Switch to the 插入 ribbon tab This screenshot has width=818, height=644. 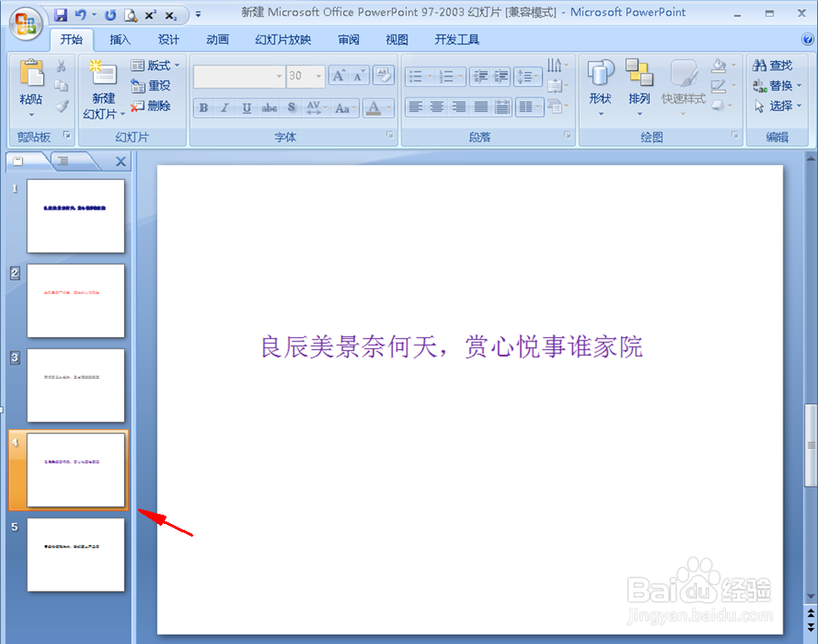click(x=120, y=40)
